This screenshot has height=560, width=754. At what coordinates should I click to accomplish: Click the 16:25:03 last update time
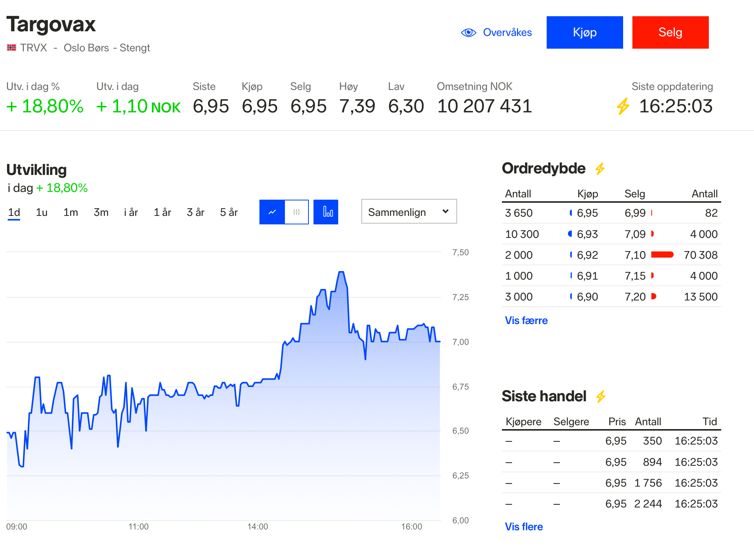point(676,106)
